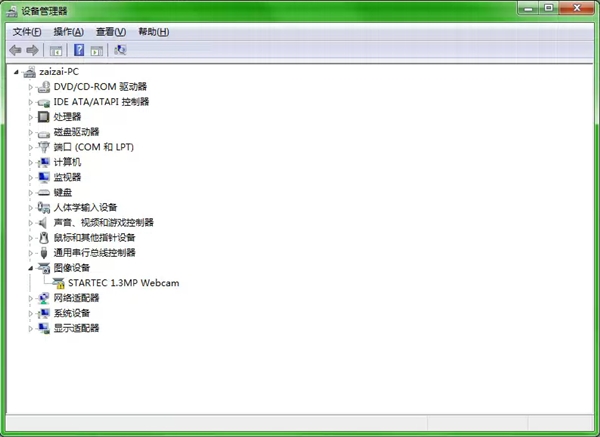Open the 帮助(H) menu
The height and width of the screenshot is (437, 600).
(x=153, y=32)
